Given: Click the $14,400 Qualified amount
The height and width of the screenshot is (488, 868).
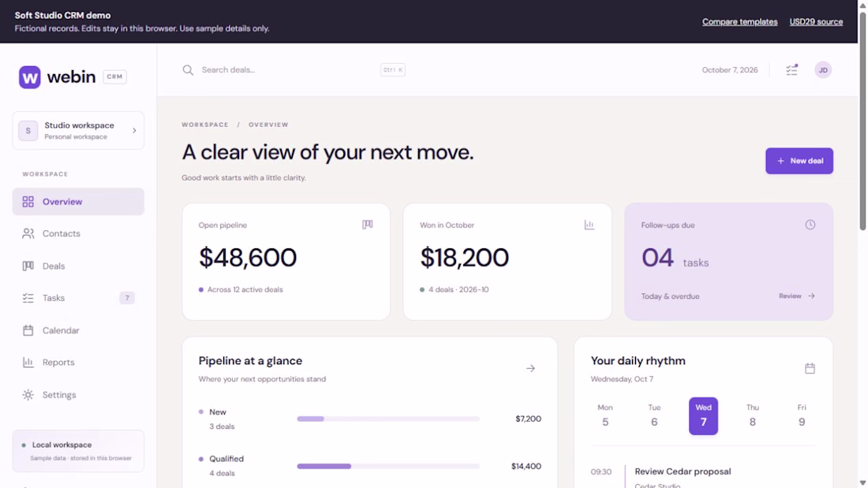Looking at the screenshot, I should click(x=526, y=467).
